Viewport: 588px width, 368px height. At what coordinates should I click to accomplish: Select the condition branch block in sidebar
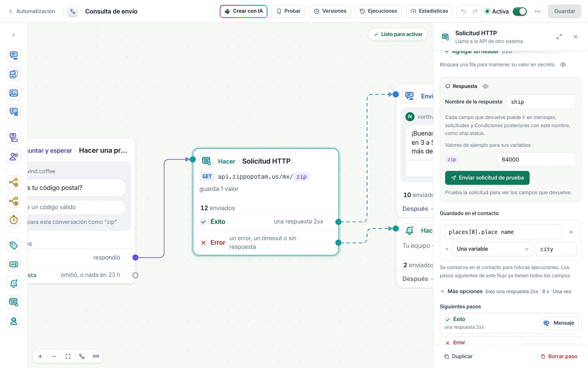click(14, 182)
